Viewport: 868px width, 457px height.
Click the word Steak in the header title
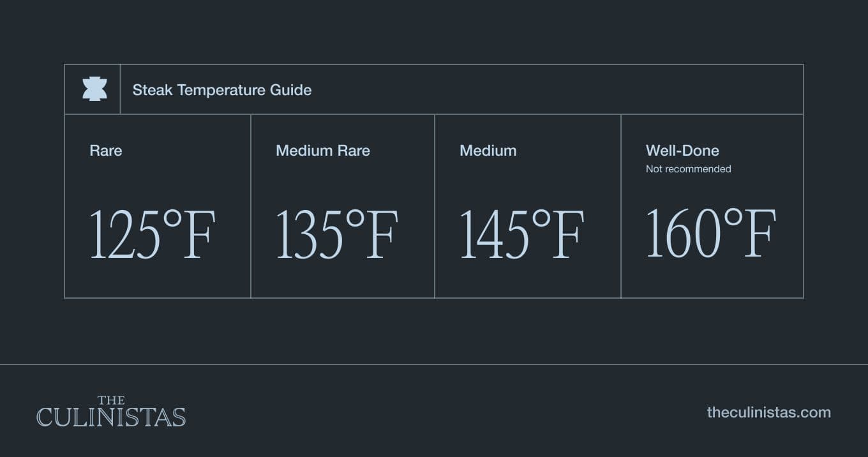152,90
